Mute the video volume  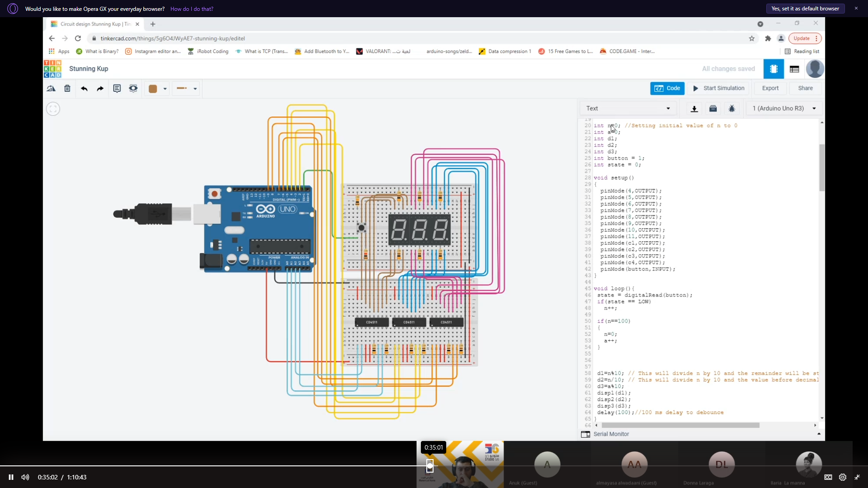point(25,477)
